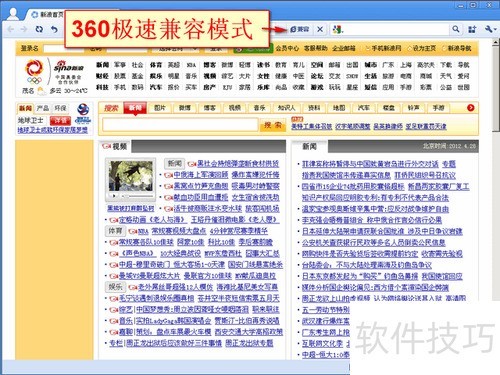500x375 pixels.
Task: Open 天气 in the navigation grid
Action: 446,76
